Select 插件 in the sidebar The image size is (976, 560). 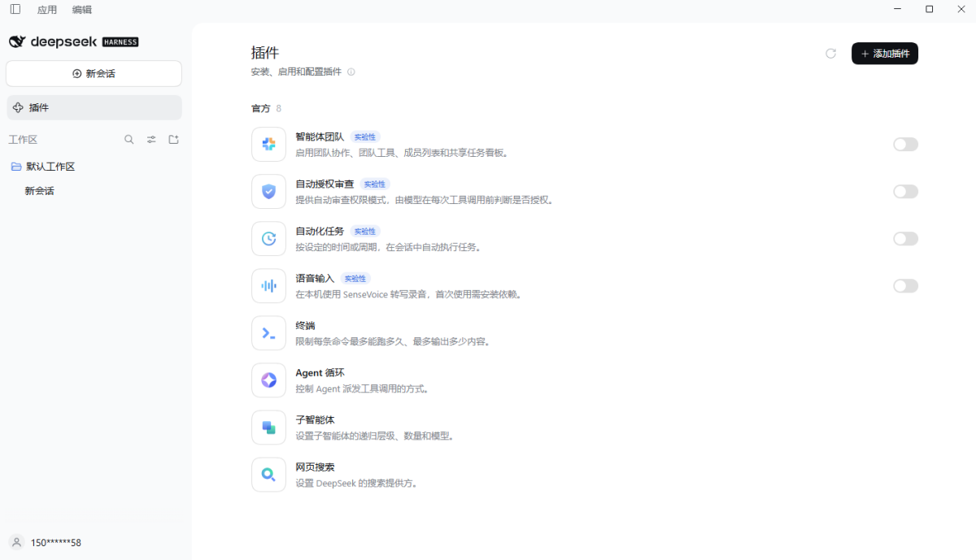pyautogui.click(x=94, y=107)
